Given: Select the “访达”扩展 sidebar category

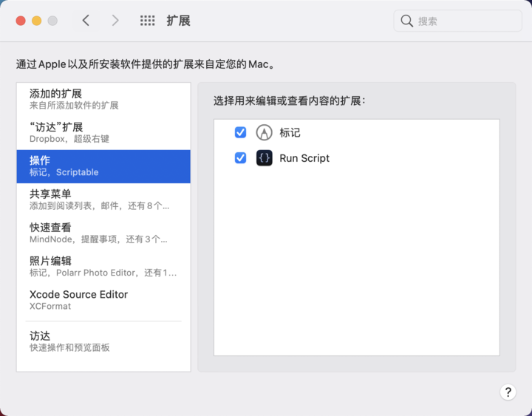Looking at the screenshot, I should coord(103,133).
